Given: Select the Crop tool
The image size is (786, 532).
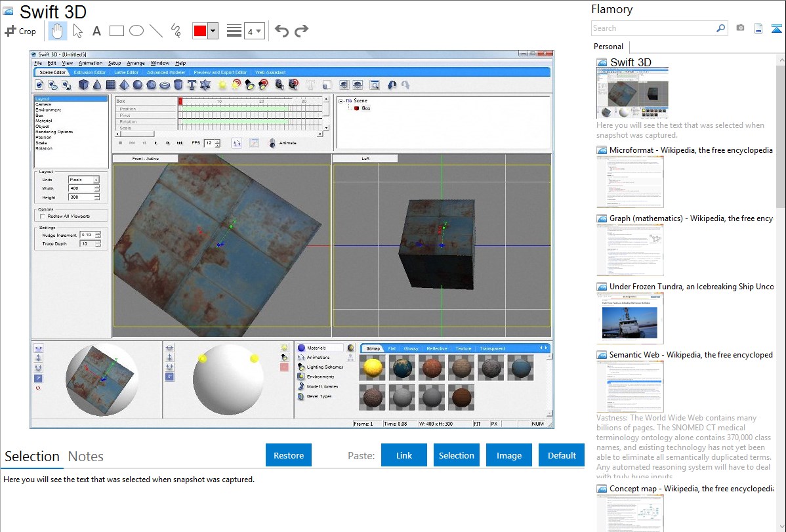Looking at the screenshot, I should point(20,31).
